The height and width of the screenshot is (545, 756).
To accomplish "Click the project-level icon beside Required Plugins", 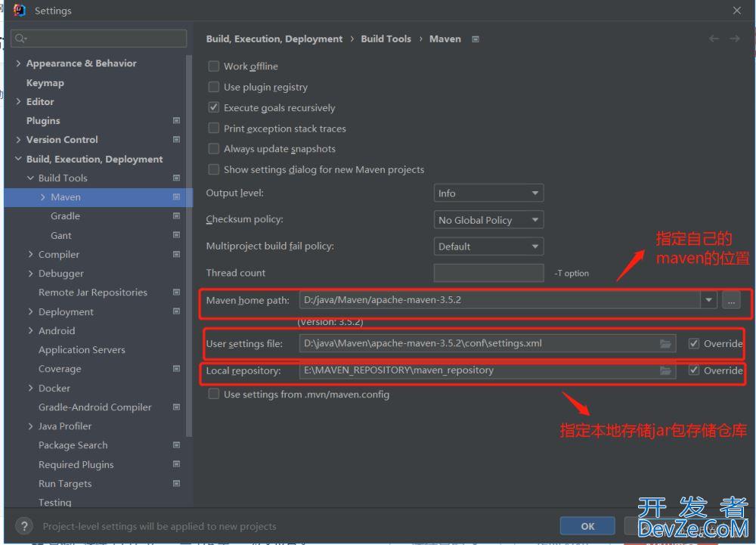I will (x=176, y=464).
